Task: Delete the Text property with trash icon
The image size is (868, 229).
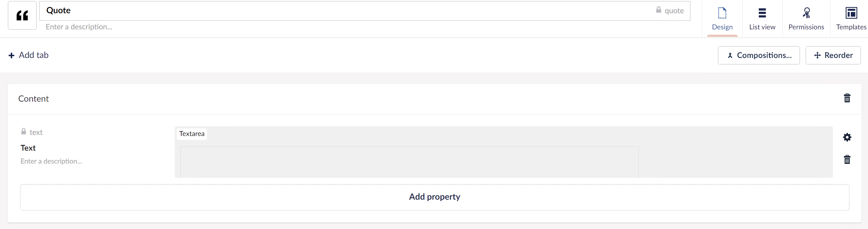Action: (x=847, y=159)
